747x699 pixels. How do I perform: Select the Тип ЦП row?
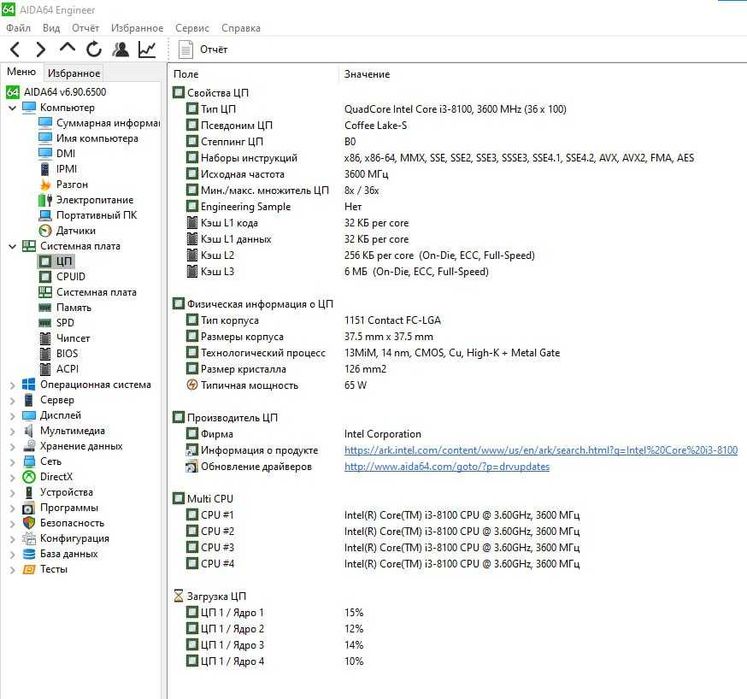pyautogui.click(x=376, y=109)
